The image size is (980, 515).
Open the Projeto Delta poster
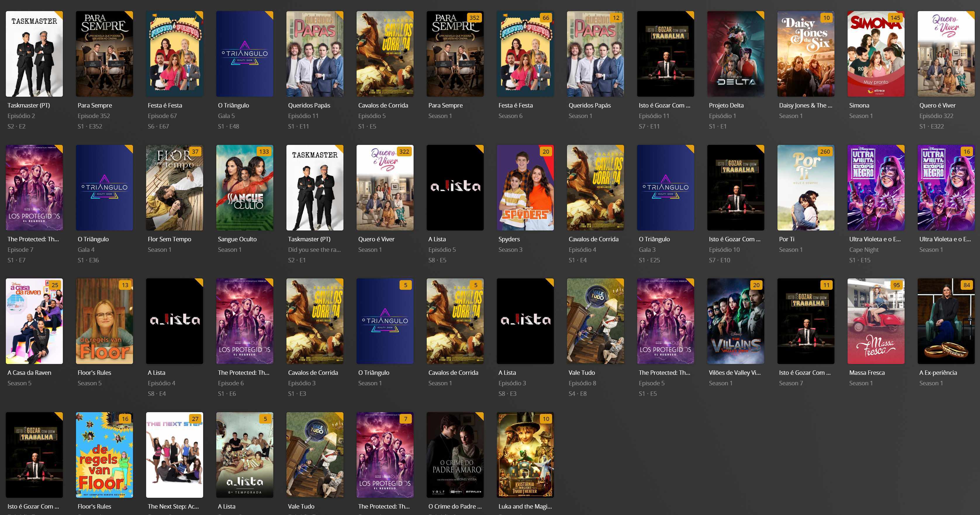[735, 54]
